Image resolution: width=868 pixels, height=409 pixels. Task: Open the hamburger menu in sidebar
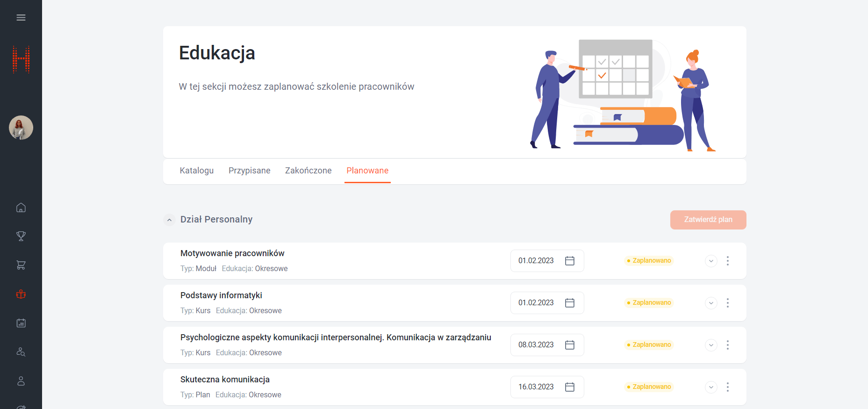pos(21,18)
